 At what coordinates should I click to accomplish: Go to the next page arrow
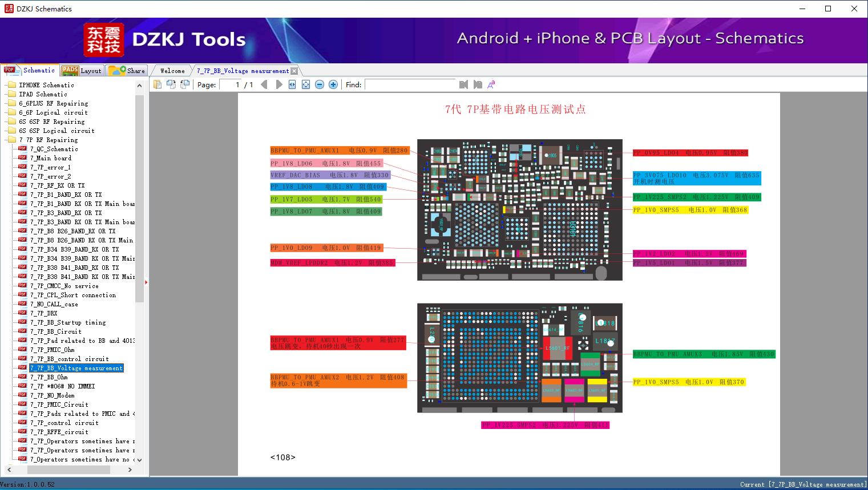(x=278, y=84)
